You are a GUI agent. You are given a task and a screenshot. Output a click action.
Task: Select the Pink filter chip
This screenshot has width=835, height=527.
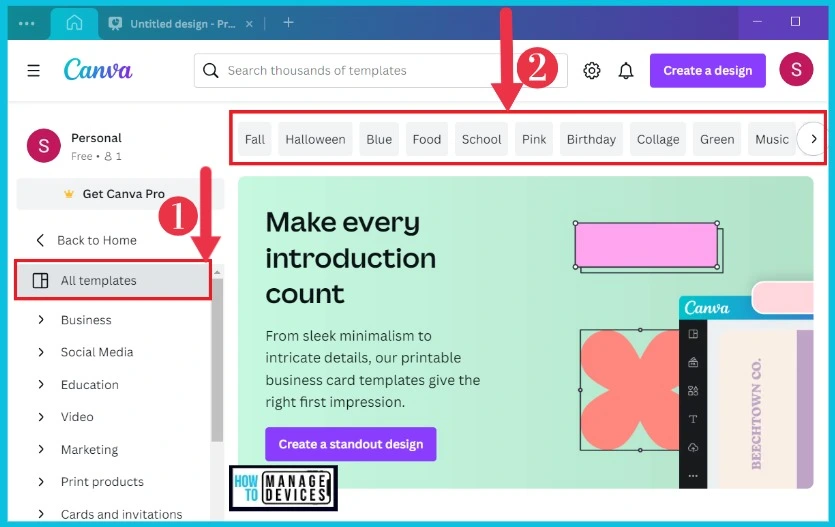[x=534, y=139]
